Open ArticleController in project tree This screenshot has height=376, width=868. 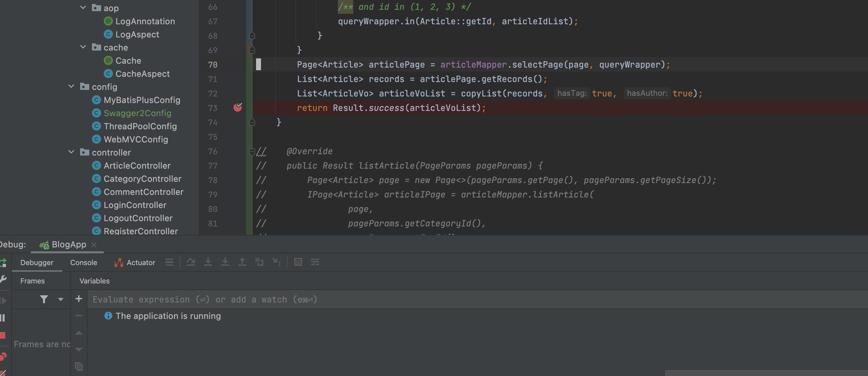click(137, 166)
